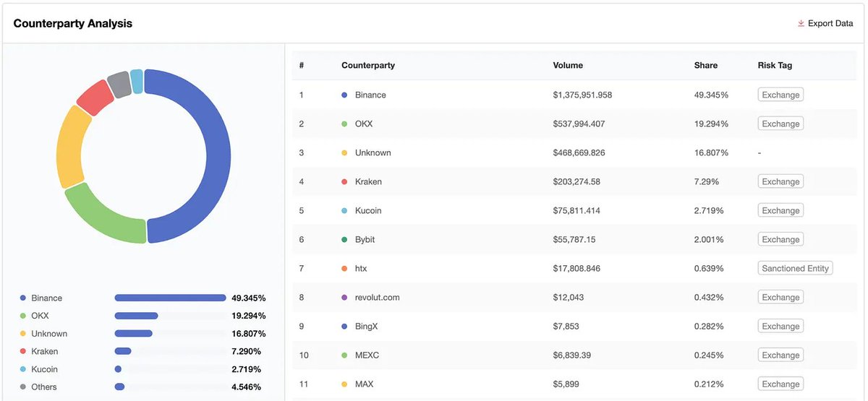Click volume value $1,375,951.958
The image size is (868, 401).
pyautogui.click(x=582, y=95)
